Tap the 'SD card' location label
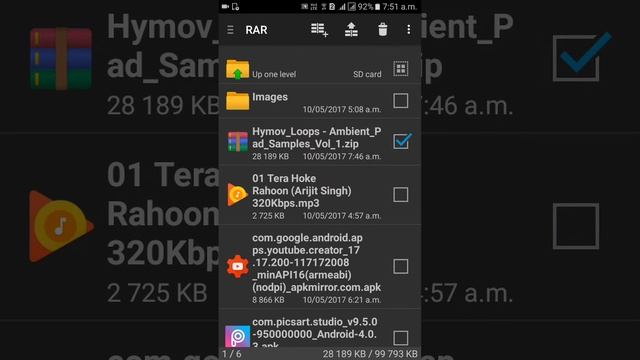The height and width of the screenshot is (360, 640). pos(367,74)
